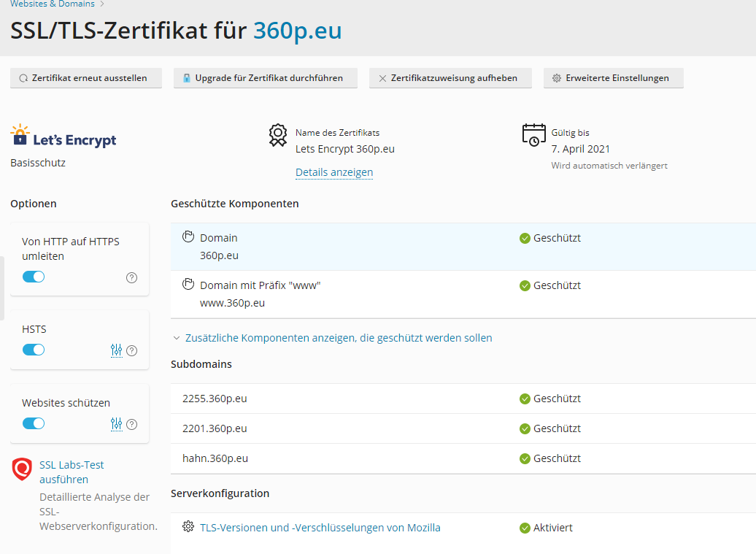Image resolution: width=756 pixels, height=554 pixels.
Task: Click Zertifikat erneut ausstellen button
Action: click(86, 78)
